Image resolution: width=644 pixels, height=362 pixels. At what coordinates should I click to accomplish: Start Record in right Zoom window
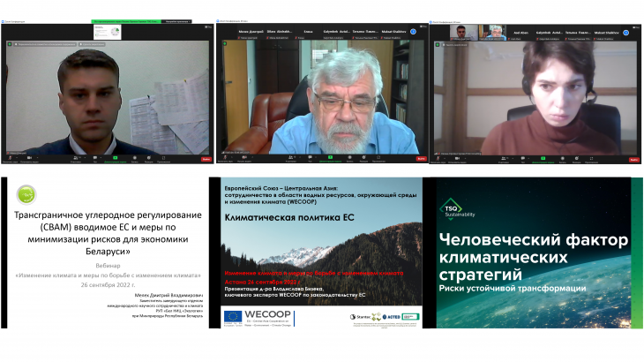pyautogui.click(x=563, y=158)
